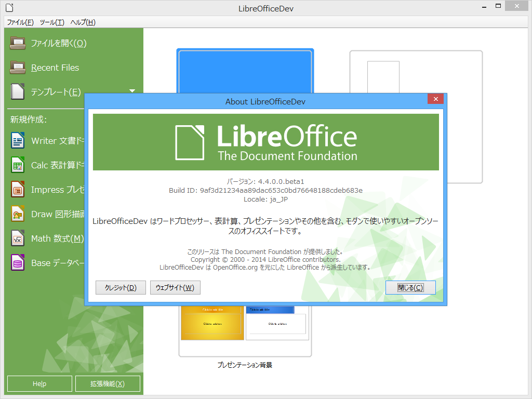532x399 pixels.
Task: Close the About LibreOfficeDev dialog
Action: click(x=436, y=99)
